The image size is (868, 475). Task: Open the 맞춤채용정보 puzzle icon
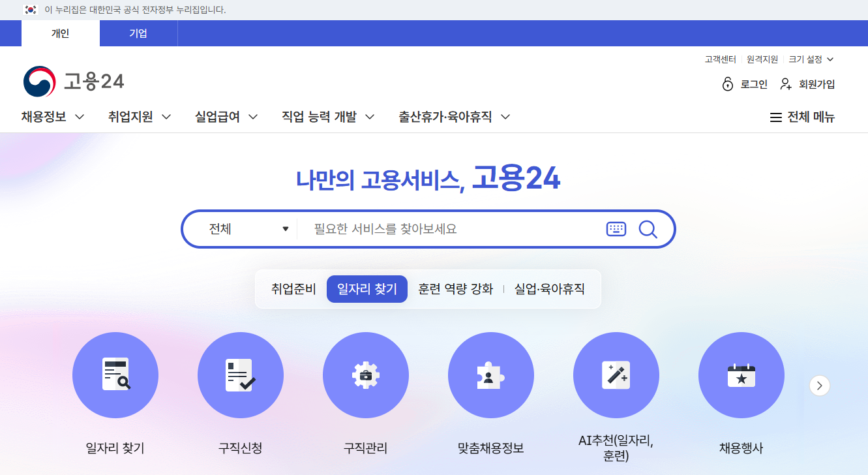pos(491,375)
